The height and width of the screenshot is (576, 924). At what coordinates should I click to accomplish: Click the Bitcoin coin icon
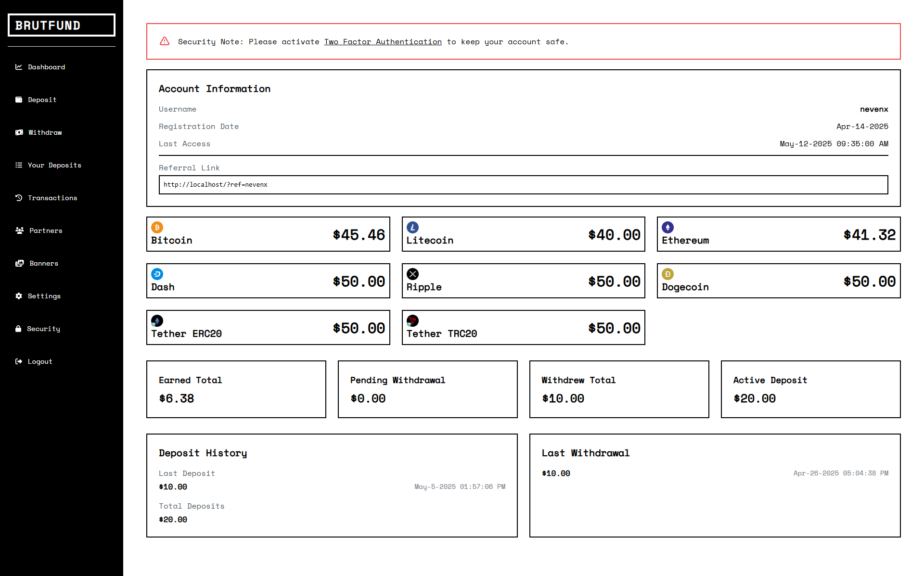point(157,227)
